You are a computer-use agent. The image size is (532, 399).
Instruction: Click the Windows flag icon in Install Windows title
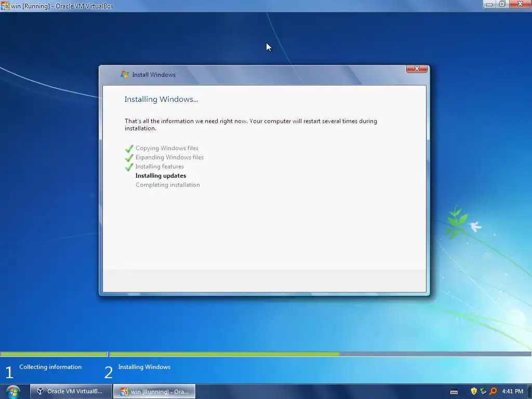point(125,74)
